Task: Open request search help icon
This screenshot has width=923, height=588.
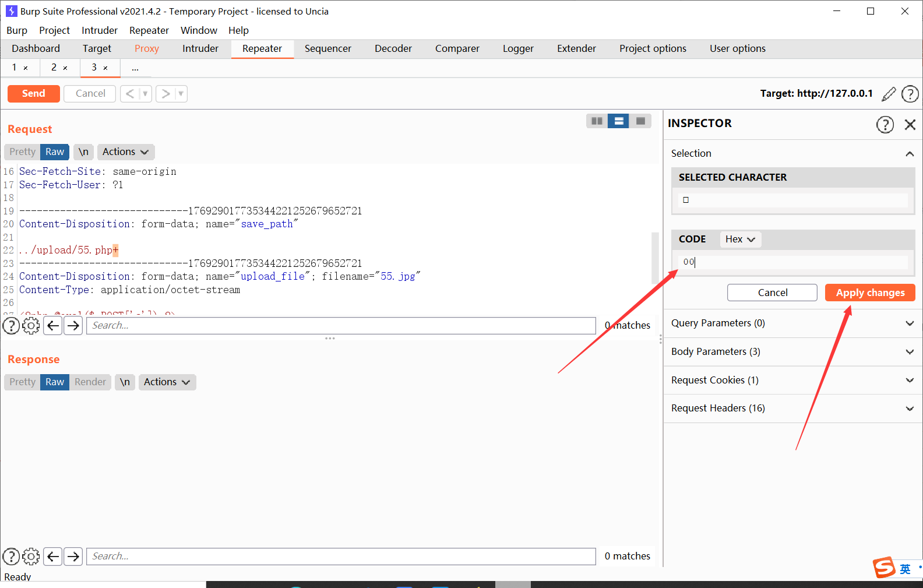Action: 11,325
